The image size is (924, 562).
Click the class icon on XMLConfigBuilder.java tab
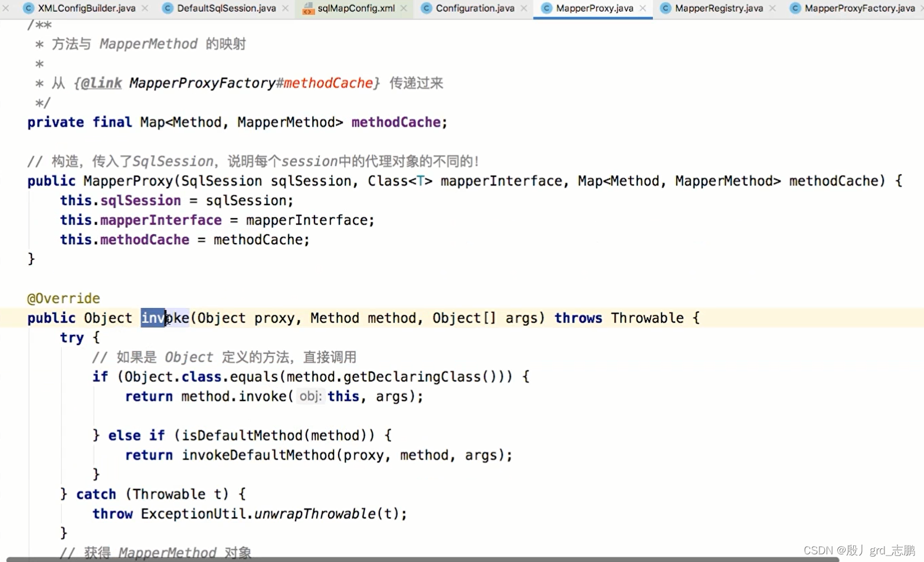(28, 8)
